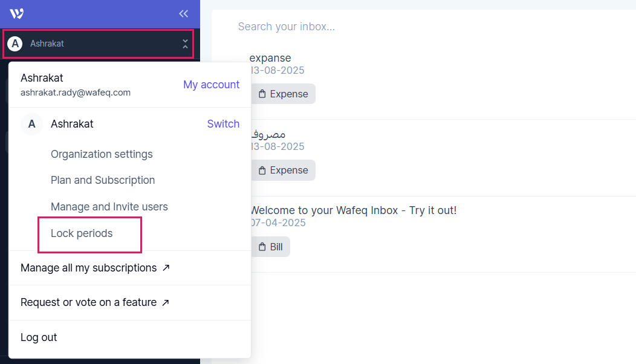
Task: Click the external arrow next to Request or vote on a feature
Action: tap(166, 302)
